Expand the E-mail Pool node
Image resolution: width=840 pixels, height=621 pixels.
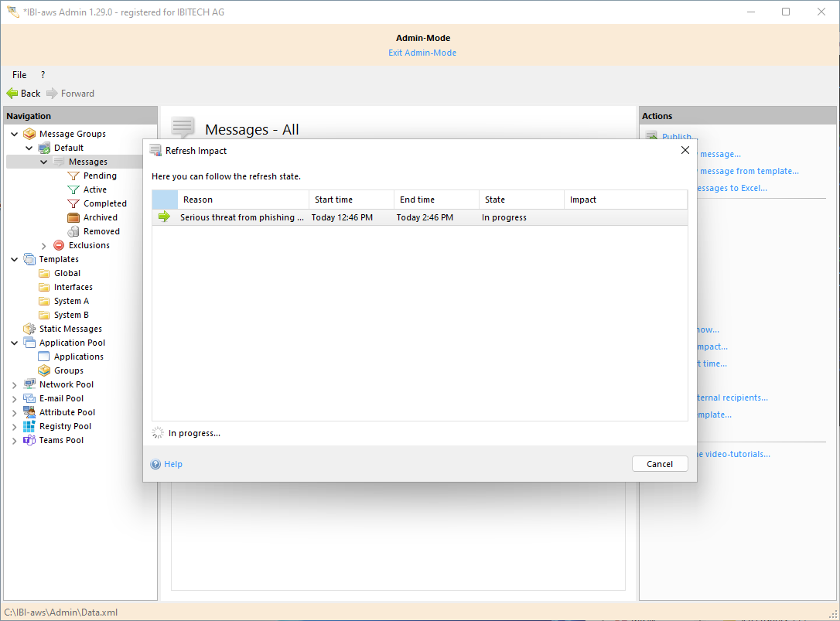[x=15, y=398]
